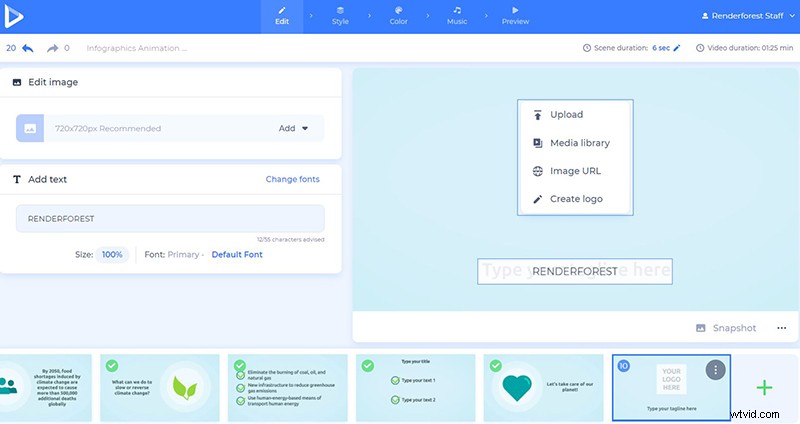Select Media library menu option
The image size is (800, 424).
[x=575, y=143]
